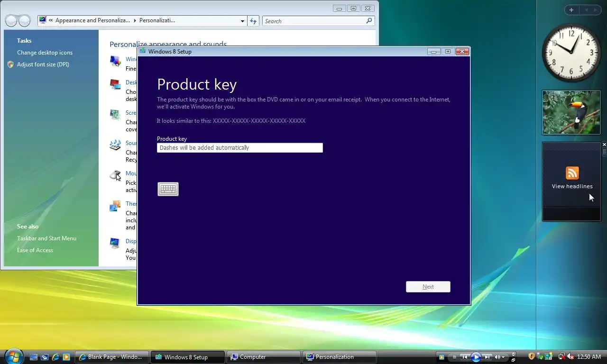Click Stop on the media toolbar
The image size is (607, 364).
coord(454,357)
